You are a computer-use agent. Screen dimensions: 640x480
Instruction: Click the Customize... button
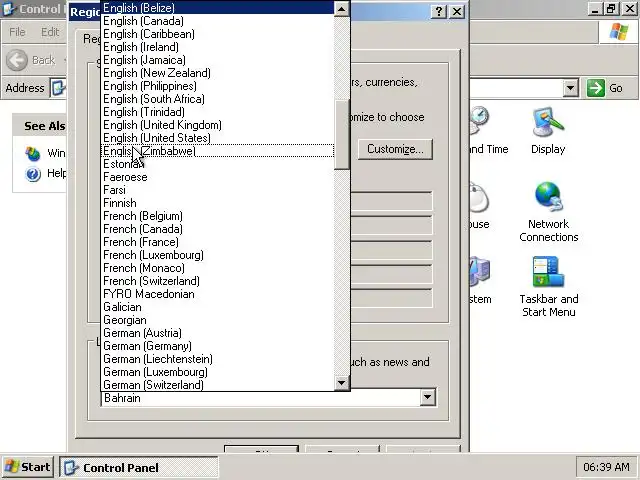pyautogui.click(x=395, y=149)
